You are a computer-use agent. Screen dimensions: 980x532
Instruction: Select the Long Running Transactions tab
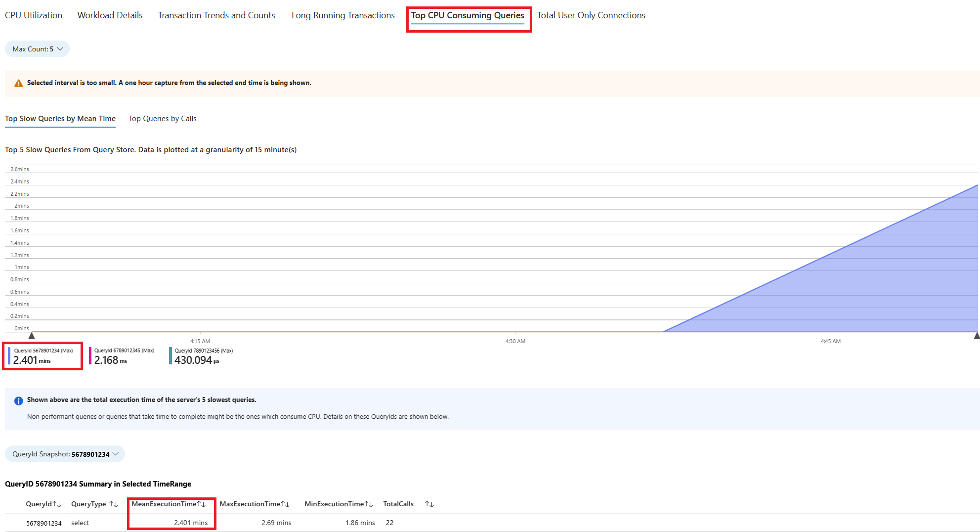343,15
